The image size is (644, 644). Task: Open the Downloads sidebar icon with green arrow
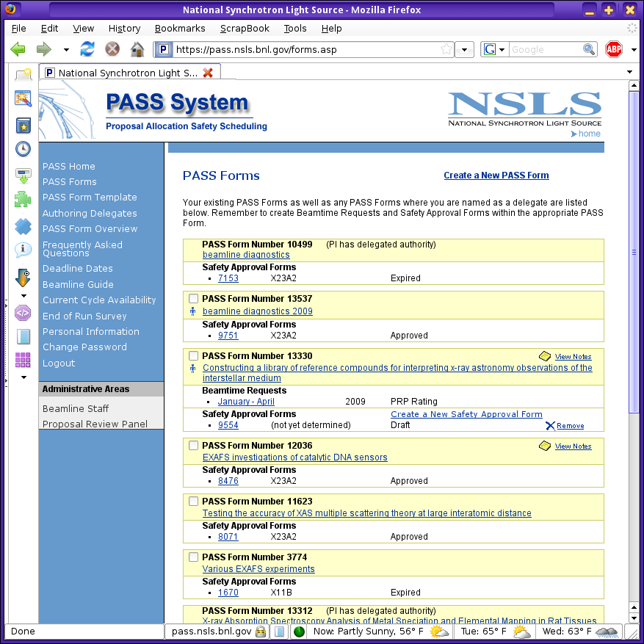pos(23,176)
